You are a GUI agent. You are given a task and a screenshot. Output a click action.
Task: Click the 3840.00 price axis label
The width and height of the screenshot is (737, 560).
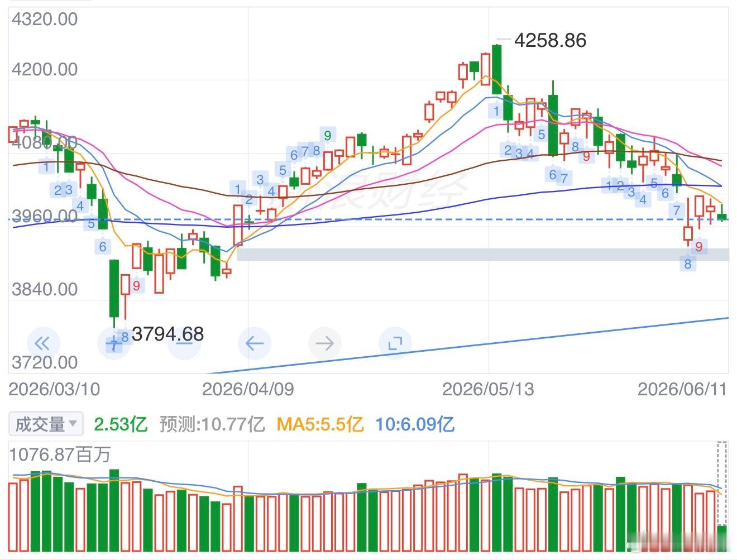pos(45,289)
